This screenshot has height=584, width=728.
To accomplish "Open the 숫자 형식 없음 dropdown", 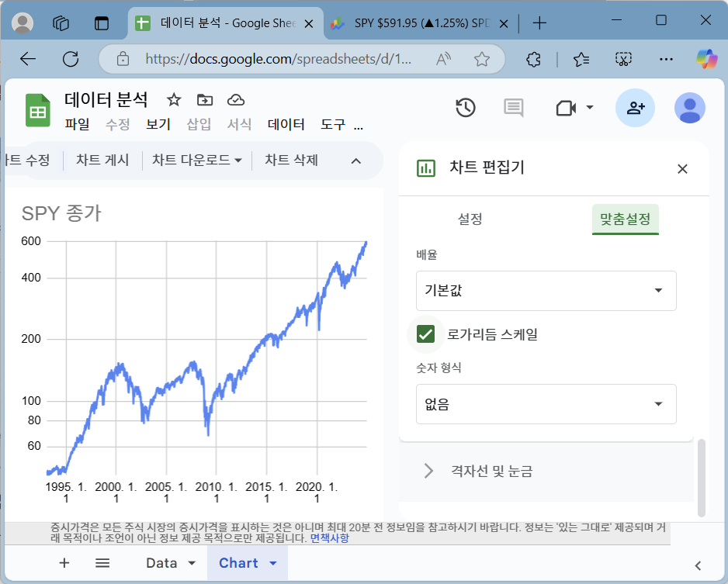I will tap(546, 403).
